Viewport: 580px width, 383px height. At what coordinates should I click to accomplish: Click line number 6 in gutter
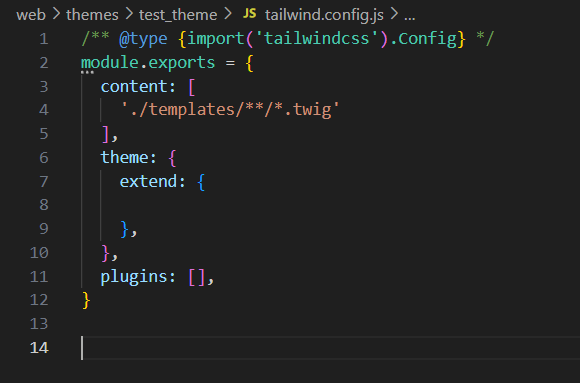44,158
